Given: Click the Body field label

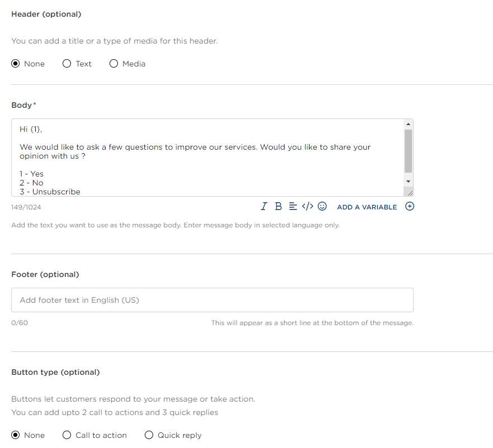Looking at the screenshot, I should tap(22, 105).
